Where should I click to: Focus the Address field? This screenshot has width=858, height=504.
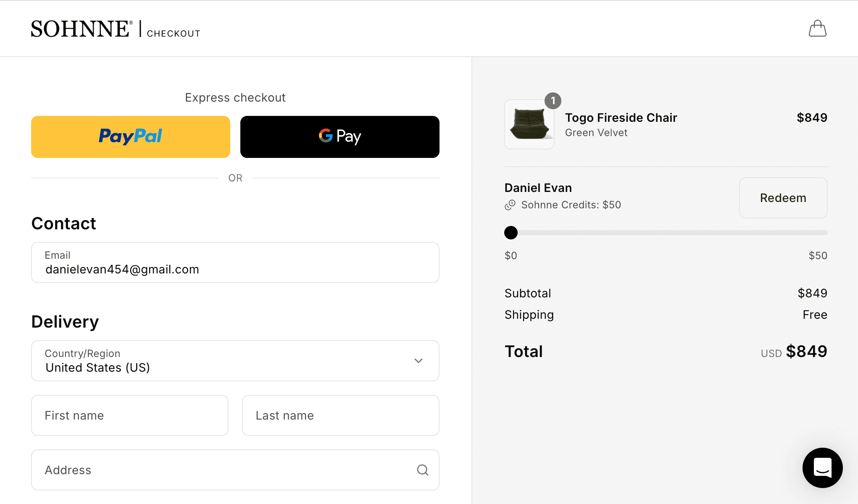tap(235, 470)
